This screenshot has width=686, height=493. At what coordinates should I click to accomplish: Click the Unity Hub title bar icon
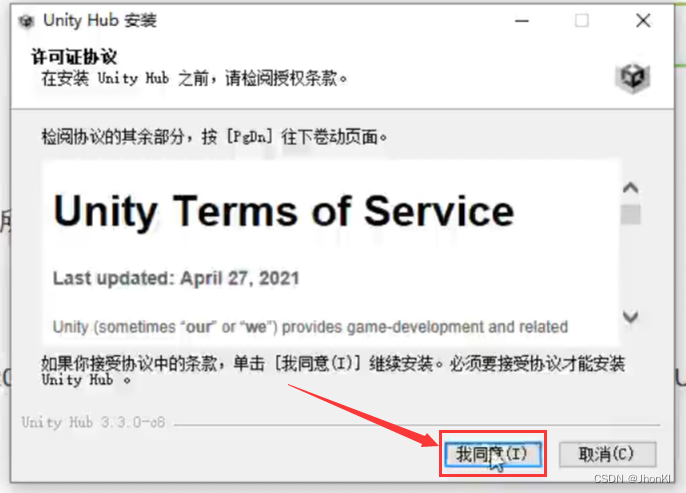pos(26,21)
